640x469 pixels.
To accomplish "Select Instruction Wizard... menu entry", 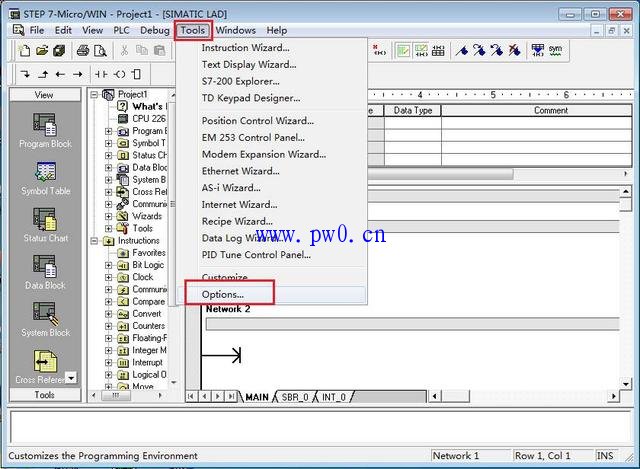I will pos(245,48).
